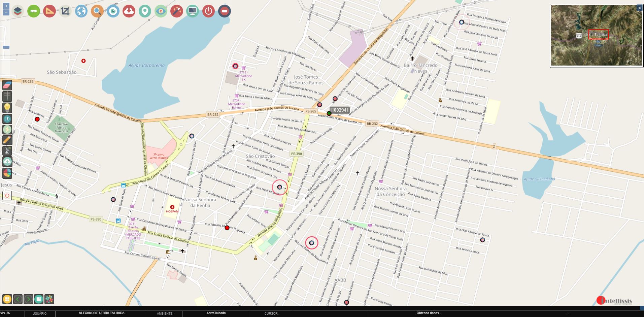Image resolution: width=644 pixels, height=317 pixels.
Task: Select the green ruler measure tool
Action: (34, 11)
